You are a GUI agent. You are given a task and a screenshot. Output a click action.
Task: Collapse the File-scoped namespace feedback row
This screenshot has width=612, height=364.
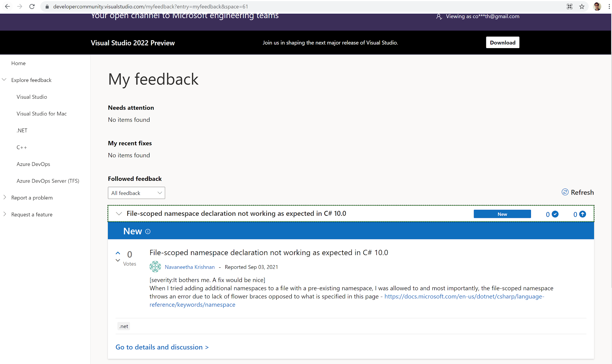point(119,214)
